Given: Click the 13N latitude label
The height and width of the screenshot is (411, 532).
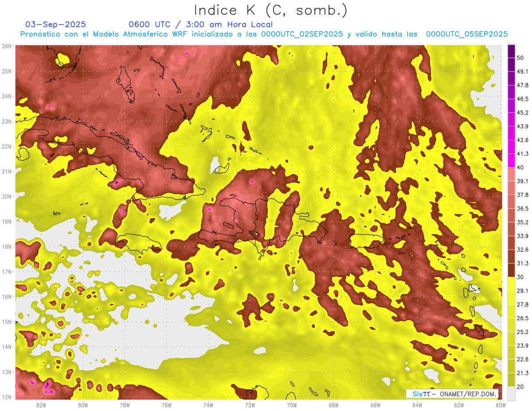Looking at the screenshot, I should click(6, 372).
